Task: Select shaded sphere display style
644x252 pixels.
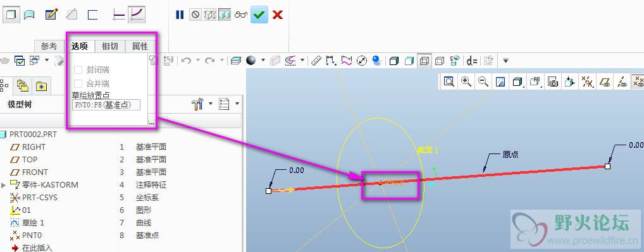Action: (x=251, y=61)
